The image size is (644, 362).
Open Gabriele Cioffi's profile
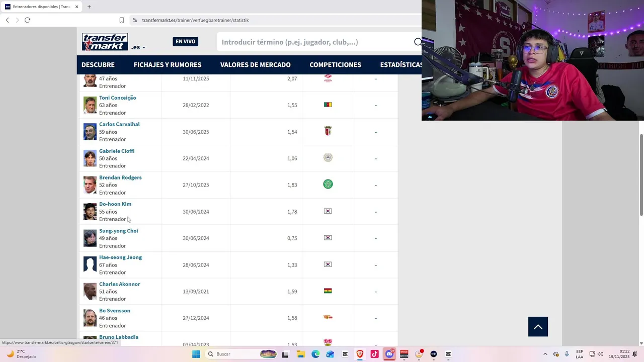(117, 151)
